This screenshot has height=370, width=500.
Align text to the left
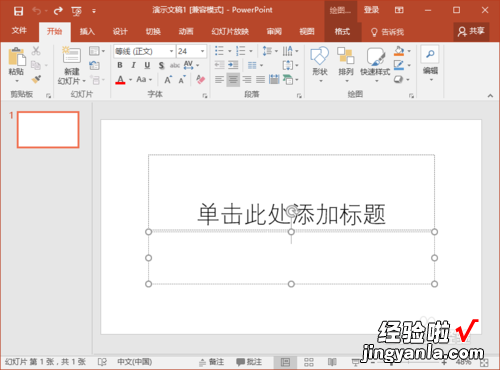click(219, 80)
